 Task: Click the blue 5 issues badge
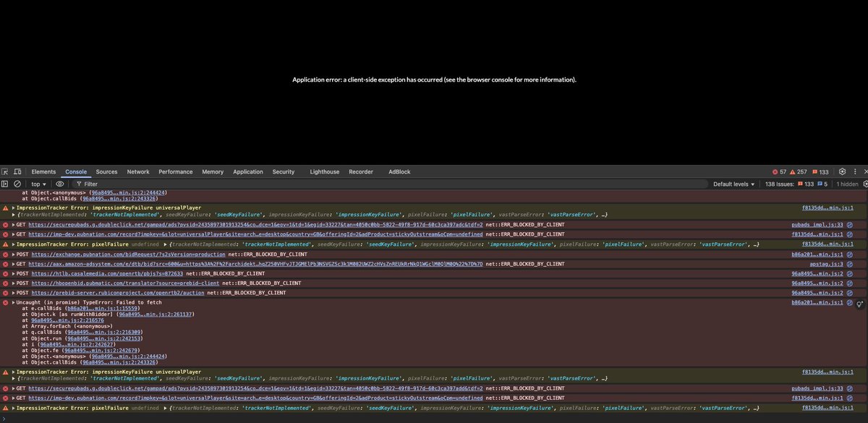[x=821, y=184]
